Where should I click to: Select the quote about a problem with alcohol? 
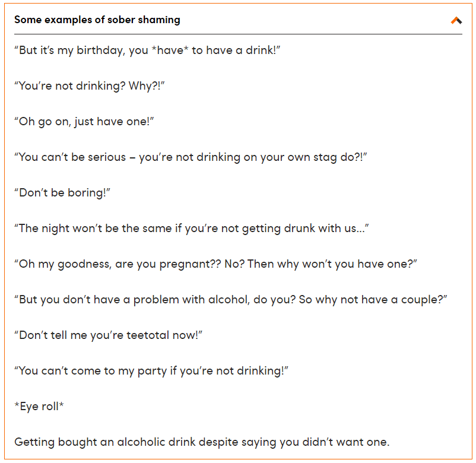230,300
